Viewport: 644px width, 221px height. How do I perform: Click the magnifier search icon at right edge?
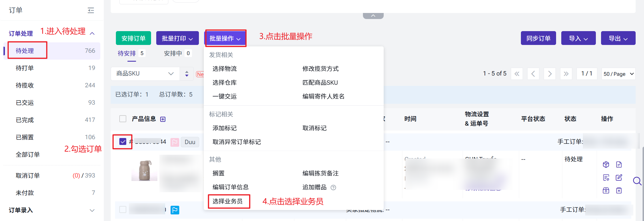[637, 181]
